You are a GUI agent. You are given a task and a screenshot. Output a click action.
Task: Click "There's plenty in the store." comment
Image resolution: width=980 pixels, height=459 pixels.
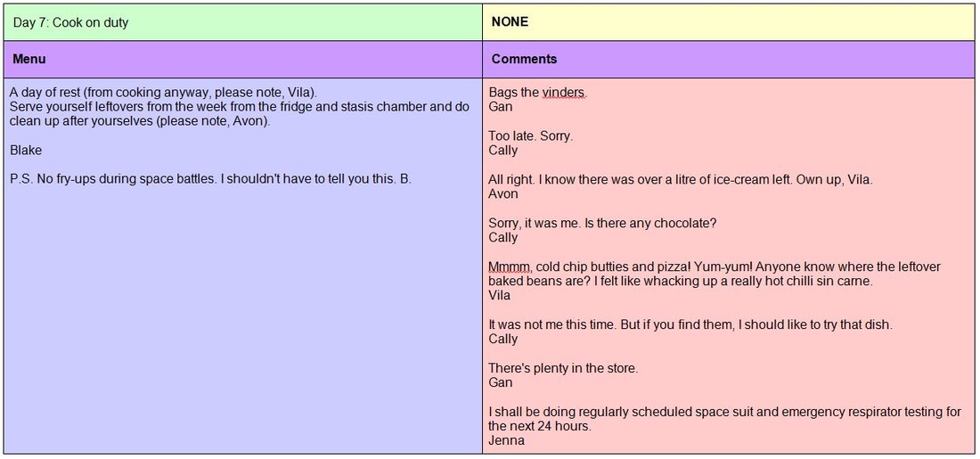pos(563,368)
